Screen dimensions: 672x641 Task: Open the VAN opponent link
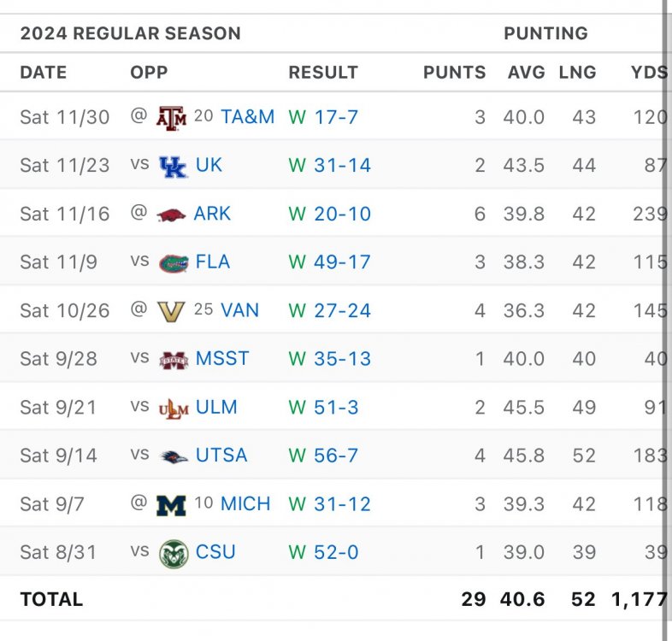[x=239, y=310]
